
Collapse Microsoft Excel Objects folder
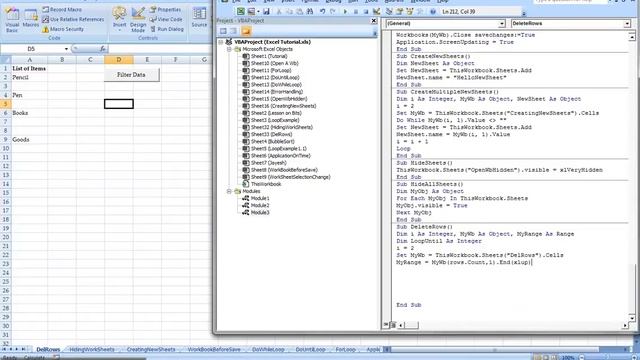click(229, 49)
